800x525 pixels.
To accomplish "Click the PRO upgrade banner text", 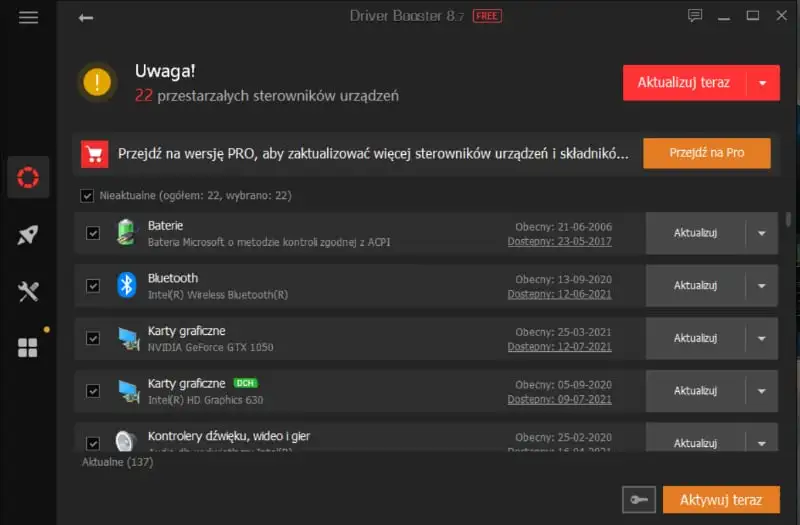I will coord(373,154).
